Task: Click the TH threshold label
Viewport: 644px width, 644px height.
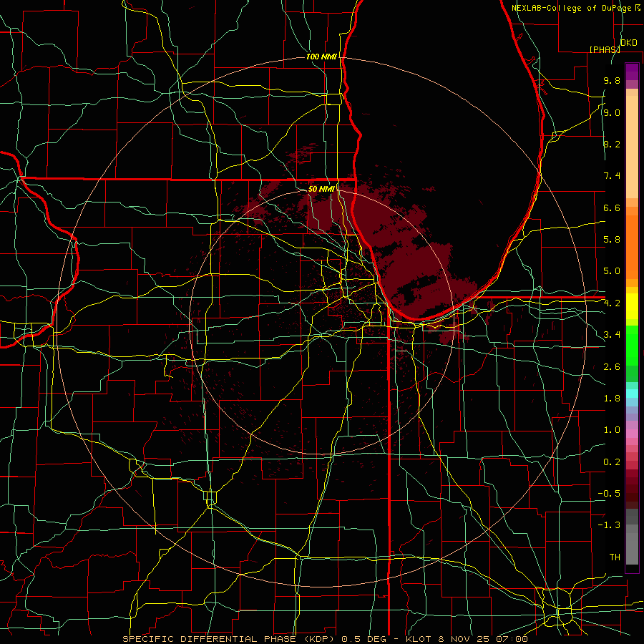Action: [x=615, y=557]
